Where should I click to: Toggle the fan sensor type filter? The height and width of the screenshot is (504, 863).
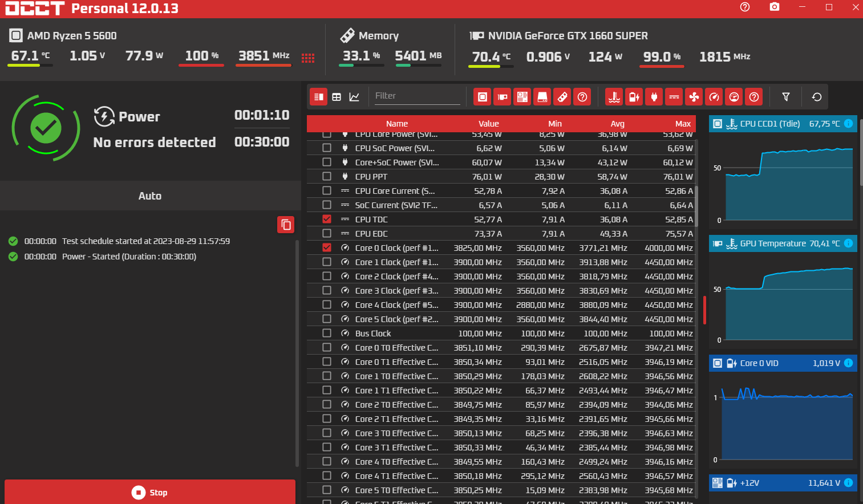click(694, 97)
